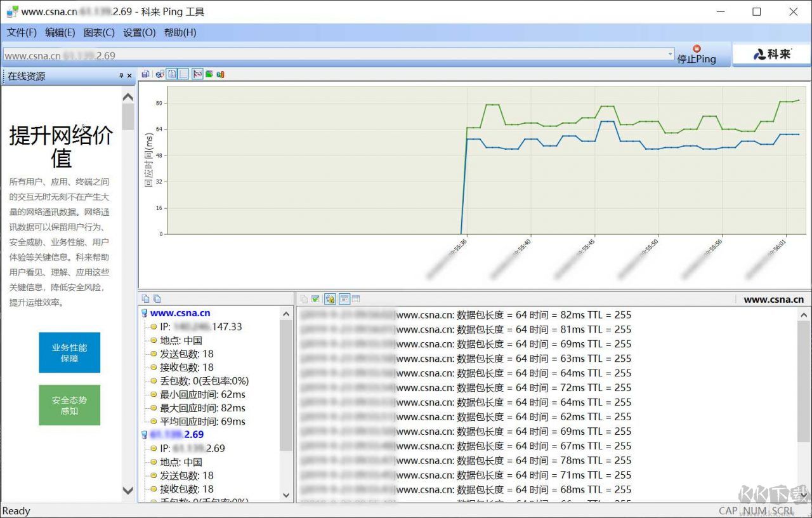
Task: Click the 提升网络价值 heading
Action: pyautogui.click(x=62, y=147)
